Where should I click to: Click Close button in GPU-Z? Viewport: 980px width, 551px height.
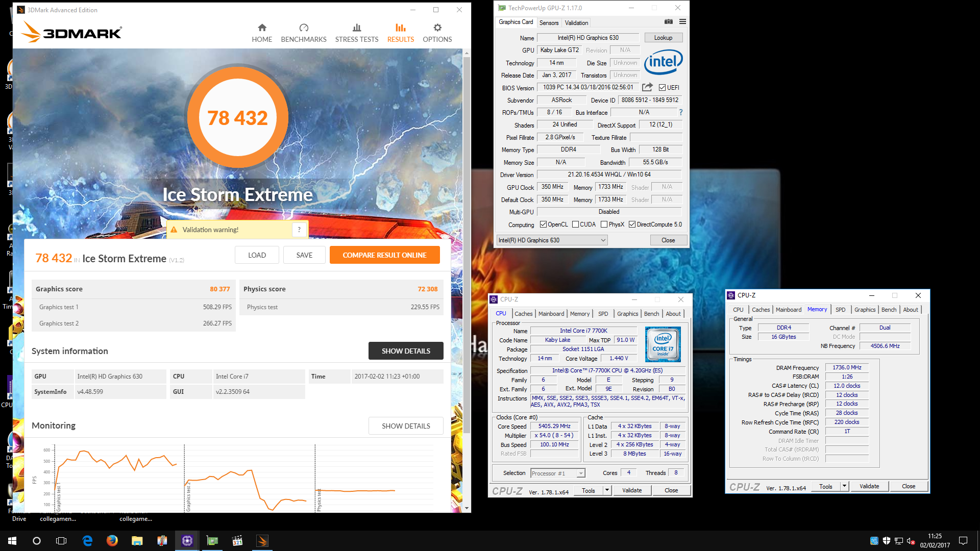click(668, 240)
